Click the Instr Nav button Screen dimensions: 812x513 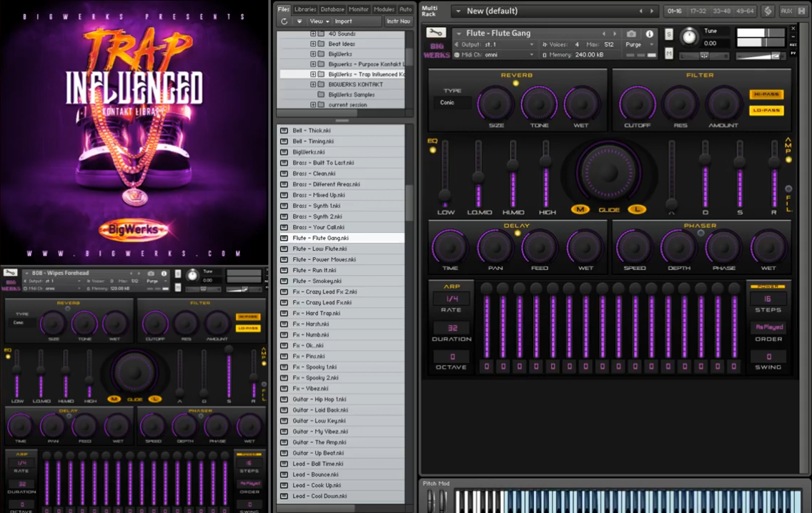tap(398, 21)
